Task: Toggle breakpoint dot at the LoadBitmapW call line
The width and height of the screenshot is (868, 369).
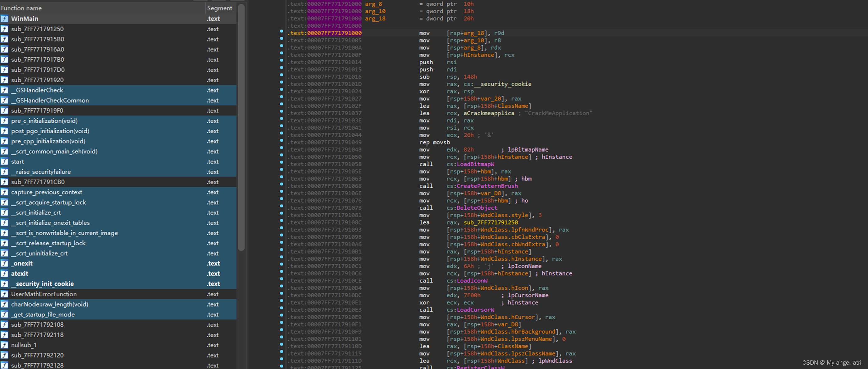Action: click(282, 162)
